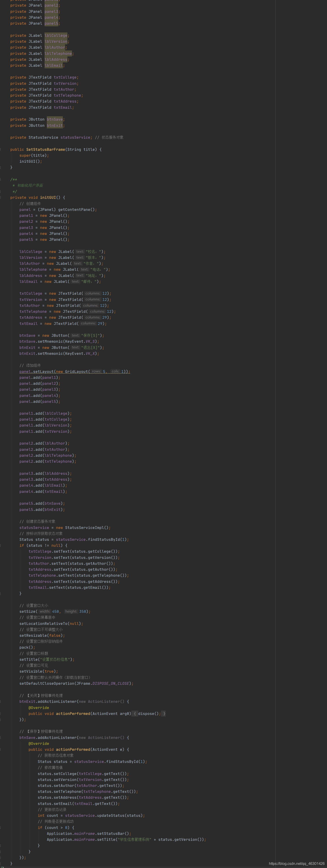Click the "panel3 = new JPanel();" line

pyautogui.click(x=44, y=228)
